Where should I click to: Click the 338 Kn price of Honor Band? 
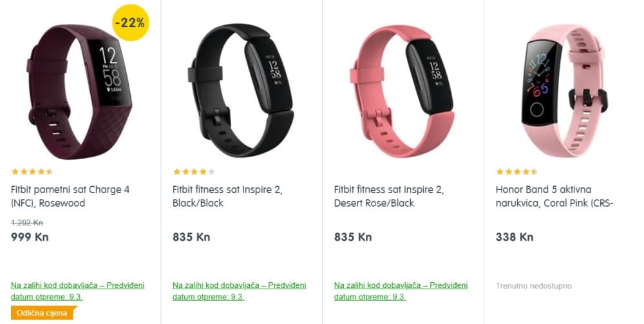[515, 237]
